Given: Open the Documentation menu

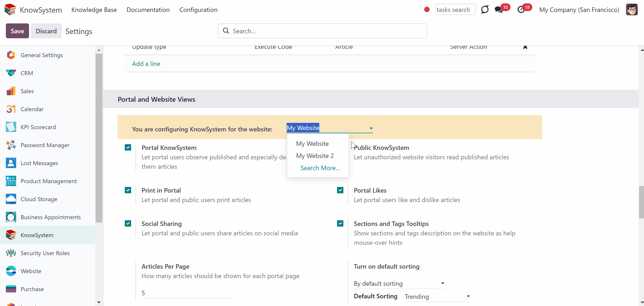Looking at the screenshot, I should (148, 10).
